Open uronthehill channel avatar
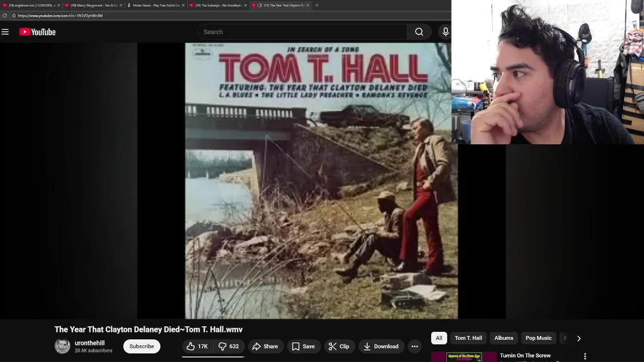This screenshot has height=362, width=644. [x=62, y=346]
